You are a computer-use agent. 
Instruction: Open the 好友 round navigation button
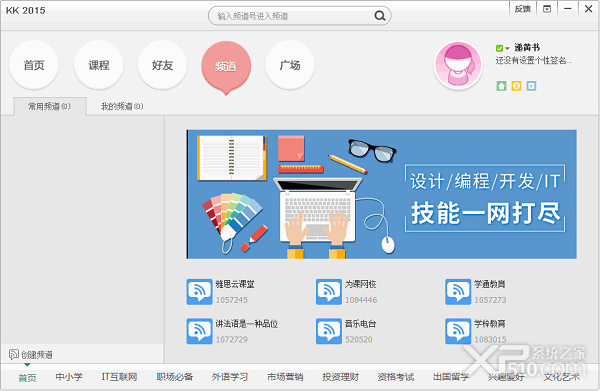point(163,65)
